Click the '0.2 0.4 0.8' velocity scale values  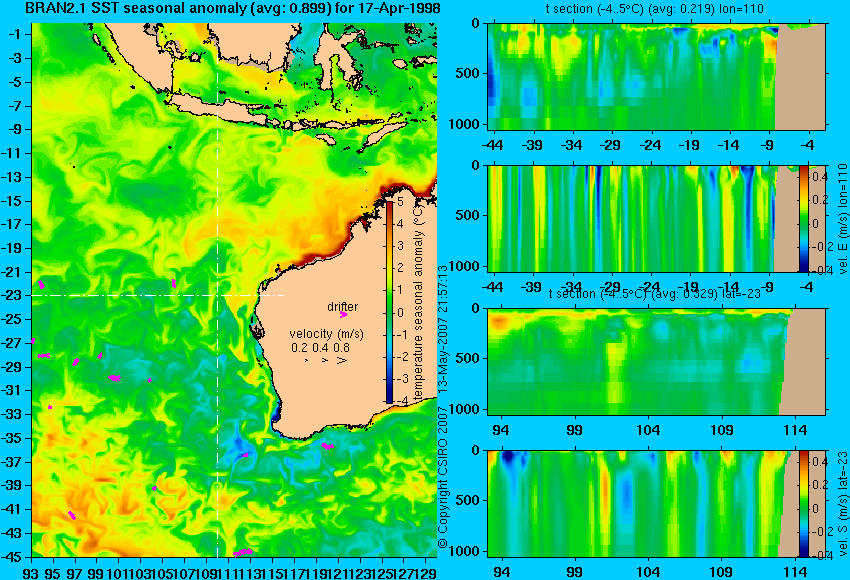click(320, 347)
